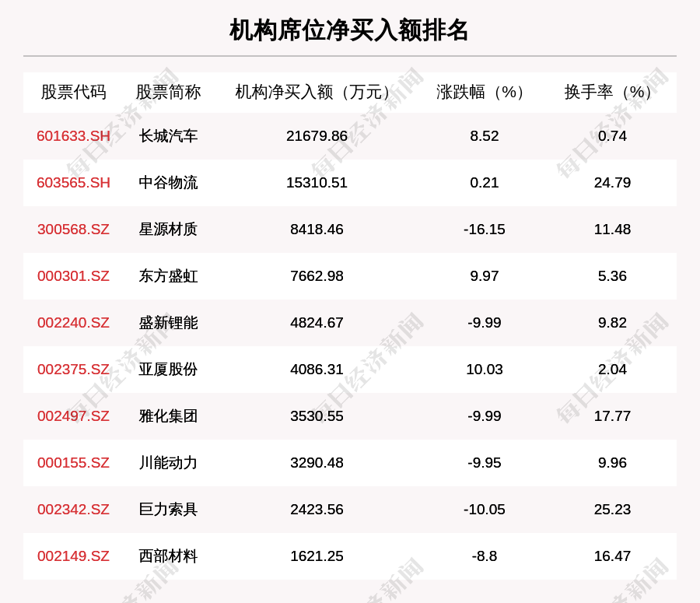Click the 股票代码 column header
The height and width of the screenshot is (603, 700).
(74, 92)
